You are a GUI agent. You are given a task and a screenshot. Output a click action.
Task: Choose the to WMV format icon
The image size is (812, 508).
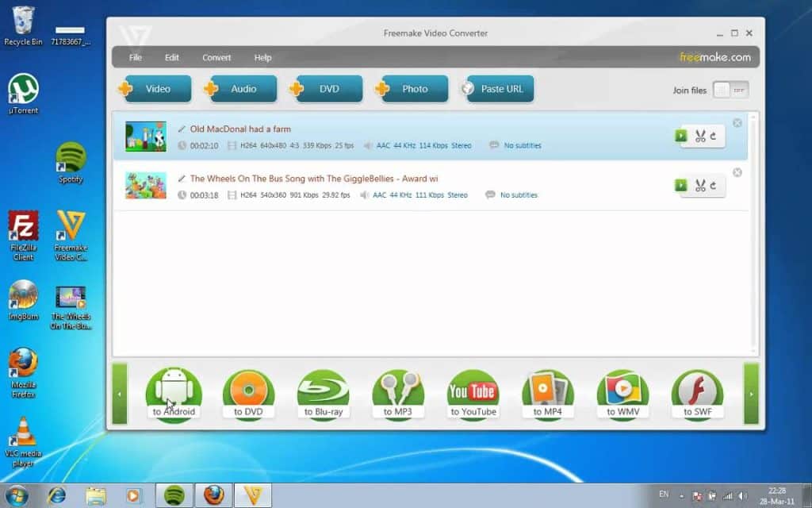(x=622, y=395)
